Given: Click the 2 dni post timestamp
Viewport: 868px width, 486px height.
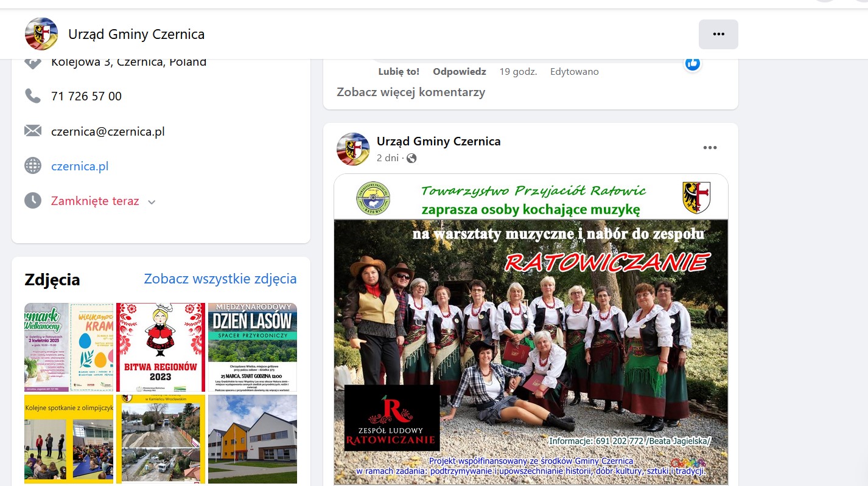Looking at the screenshot, I should click(x=387, y=158).
